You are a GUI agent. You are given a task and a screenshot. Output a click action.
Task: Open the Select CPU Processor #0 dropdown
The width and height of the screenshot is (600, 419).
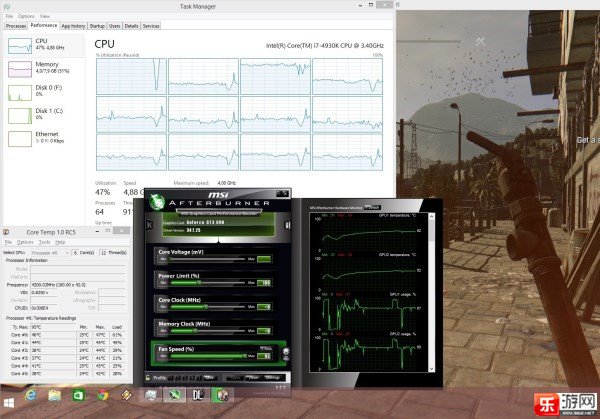(51, 253)
